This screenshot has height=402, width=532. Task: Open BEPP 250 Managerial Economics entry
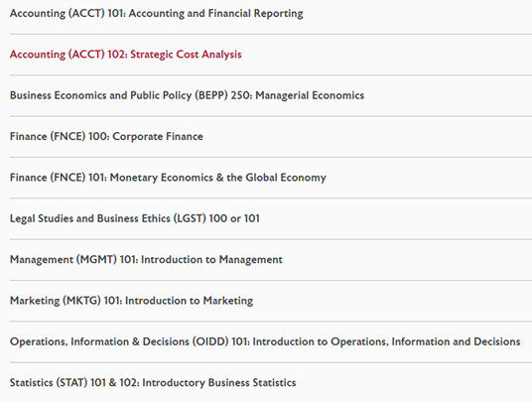click(187, 95)
